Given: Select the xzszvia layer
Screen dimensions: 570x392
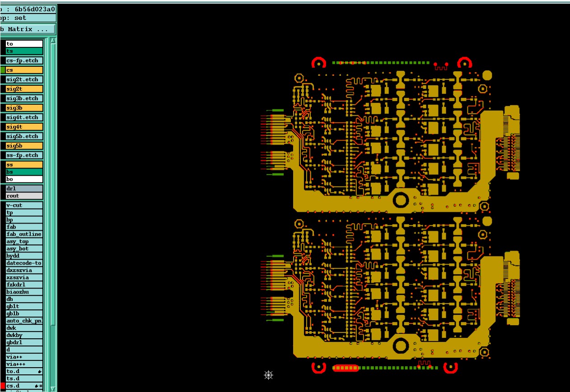Looking at the screenshot, I should tap(24, 278).
